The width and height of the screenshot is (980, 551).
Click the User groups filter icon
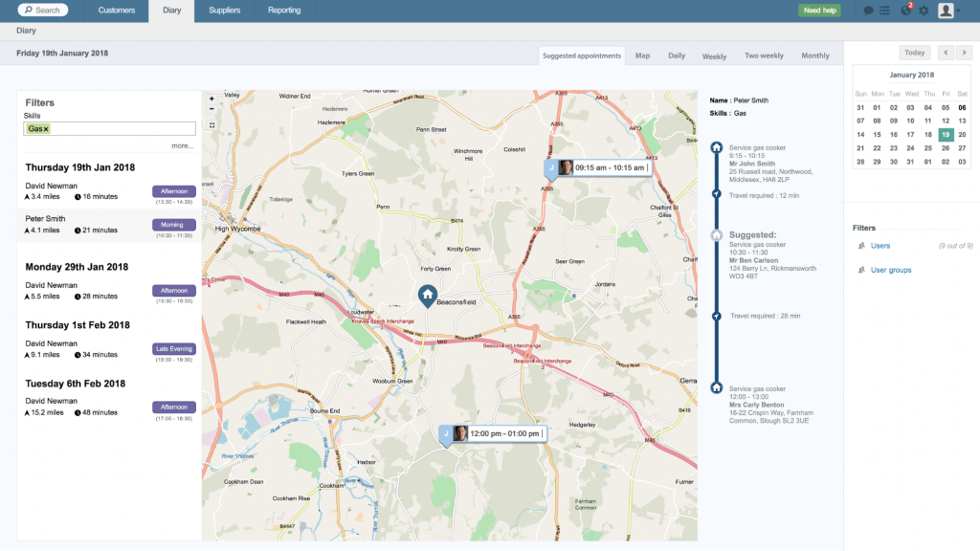[x=861, y=271]
